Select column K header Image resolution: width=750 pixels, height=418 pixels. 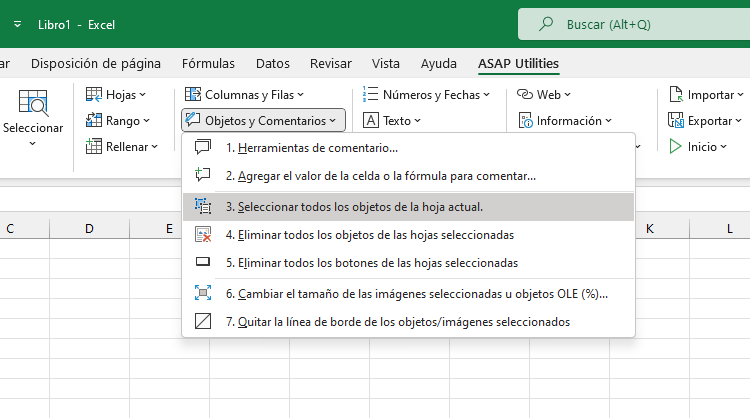click(662, 229)
